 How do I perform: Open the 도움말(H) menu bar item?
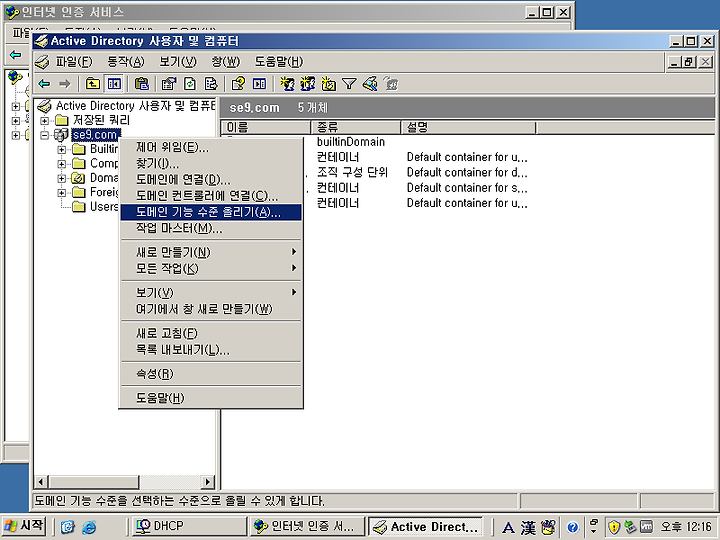coord(279,62)
